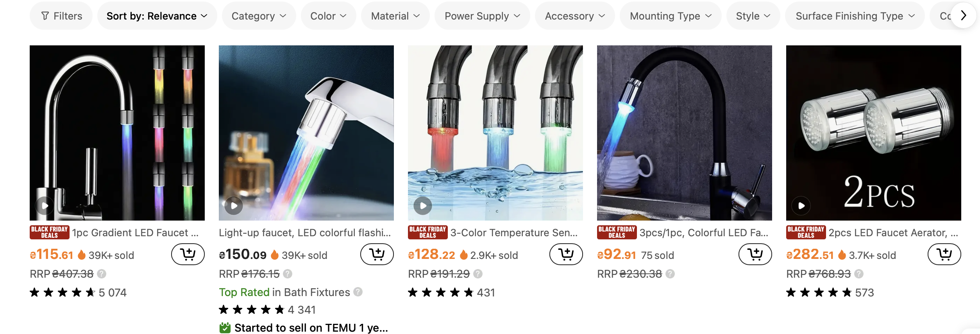Open the black faucet product thumbnail

(685, 133)
